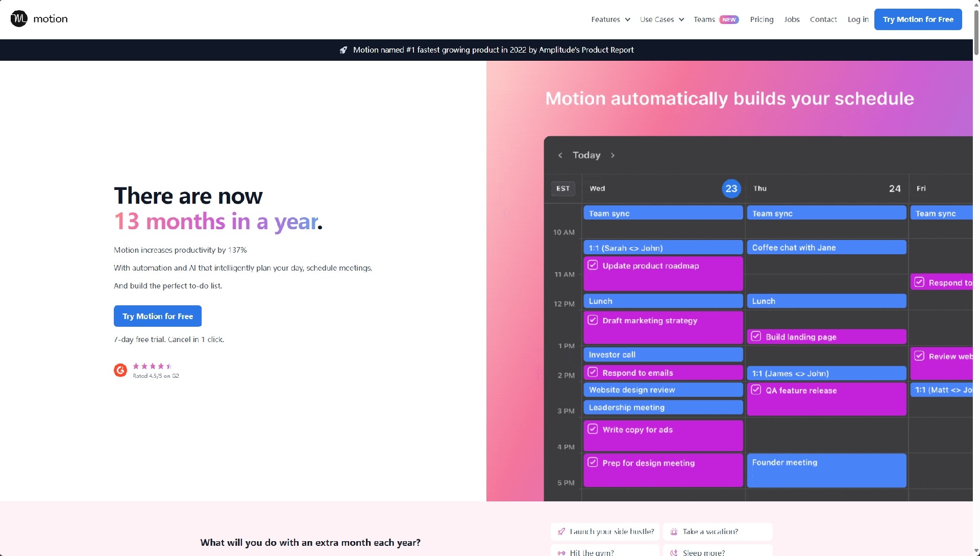The image size is (980, 556).
Task: Mark Build landing page as done
Action: [x=756, y=336]
